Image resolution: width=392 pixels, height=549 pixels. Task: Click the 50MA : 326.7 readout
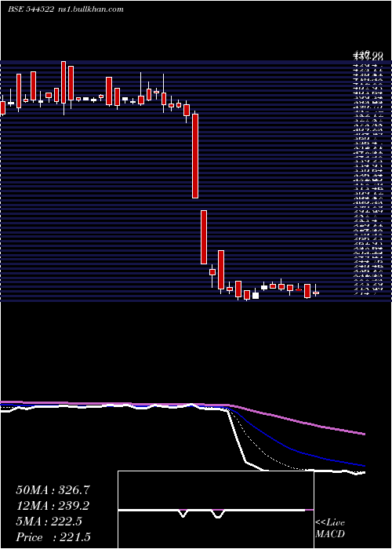[x=53, y=490]
